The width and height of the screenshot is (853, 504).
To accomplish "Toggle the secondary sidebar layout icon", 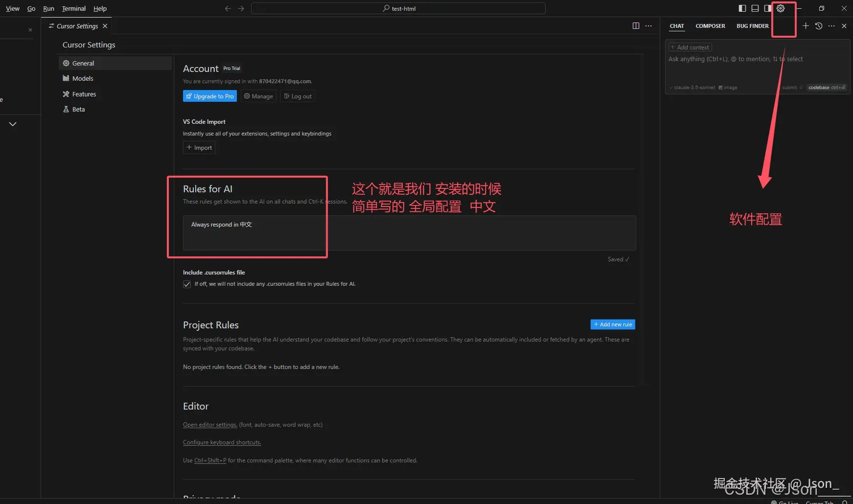I will click(767, 8).
